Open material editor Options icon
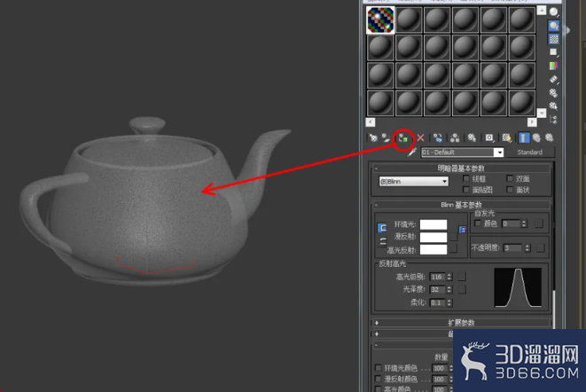Viewport: 586px width, 392px height. tap(553, 93)
